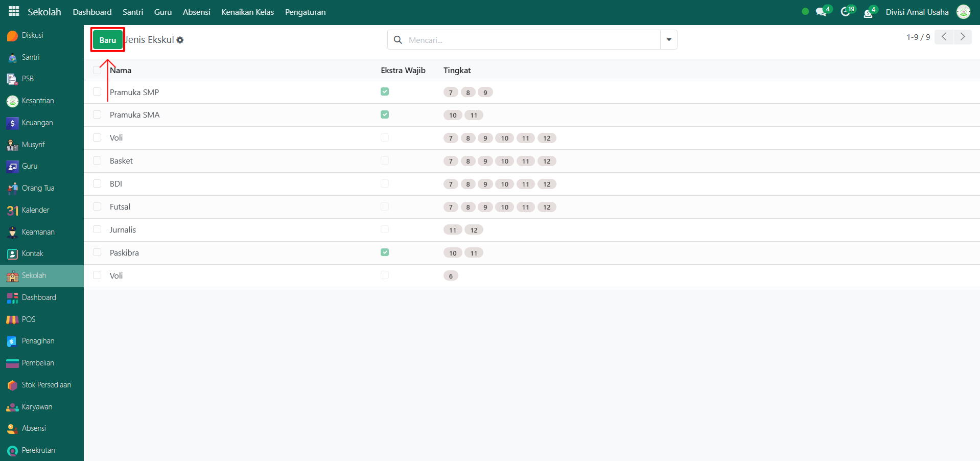Viewport: 980px width, 461px height.
Task: Open the Pengaturan menu
Action: click(305, 12)
